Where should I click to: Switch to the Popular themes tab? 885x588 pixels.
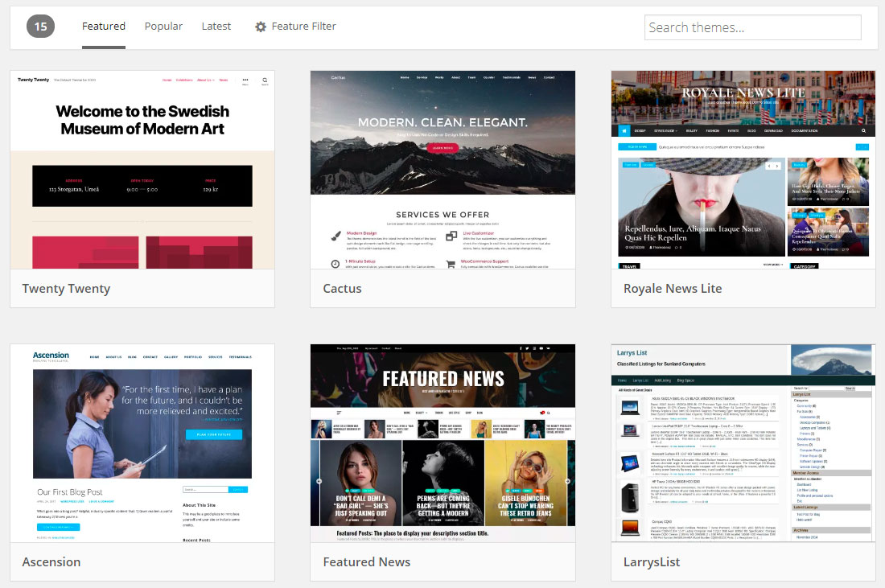[163, 26]
